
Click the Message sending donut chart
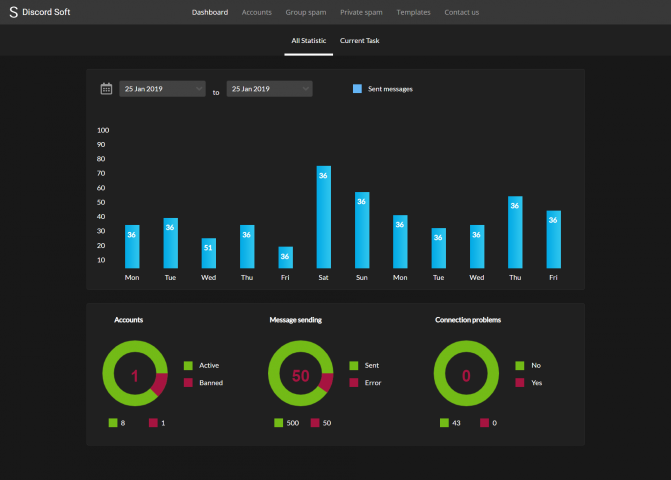(300, 373)
